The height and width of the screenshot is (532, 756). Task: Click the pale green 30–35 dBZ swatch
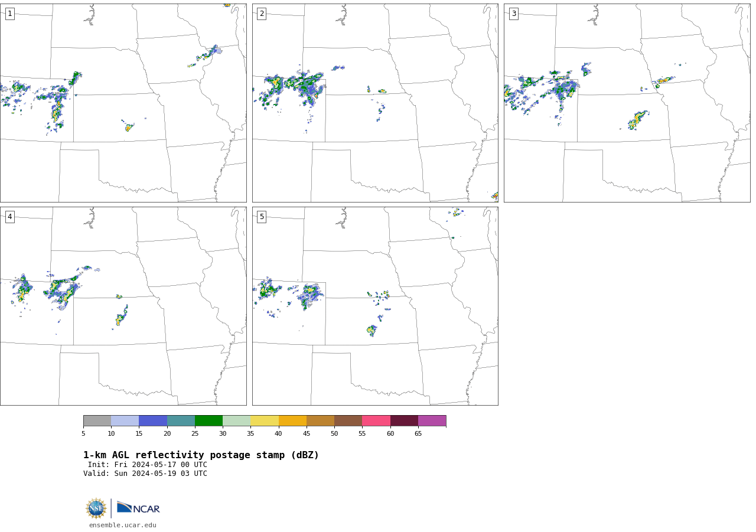pyautogui.click(x=236, y=421)
